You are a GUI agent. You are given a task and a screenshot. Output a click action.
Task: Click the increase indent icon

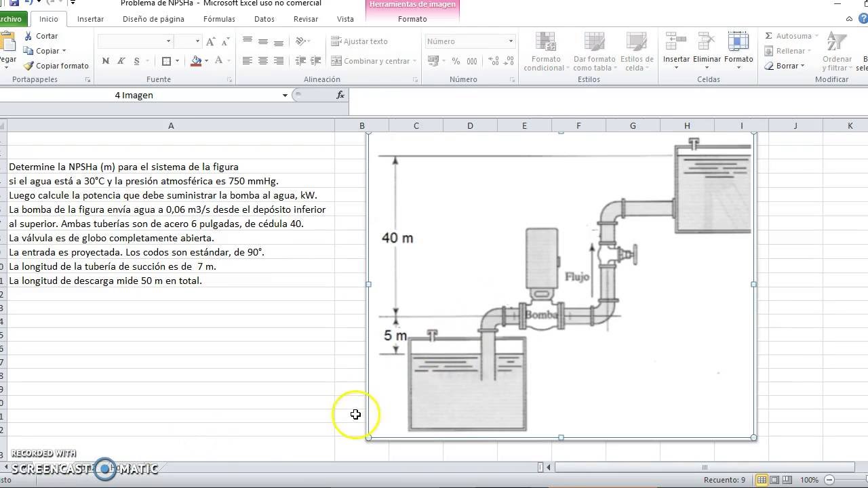pos(315,61)
